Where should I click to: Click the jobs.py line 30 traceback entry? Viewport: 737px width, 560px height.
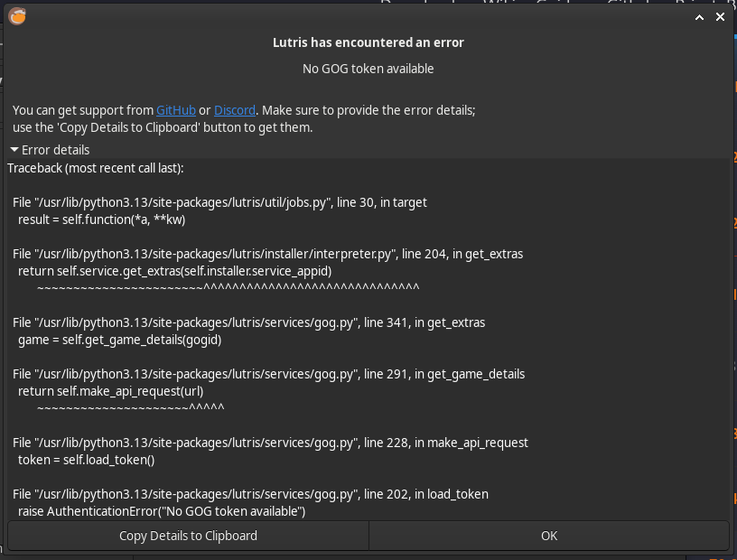coord(220,202)
